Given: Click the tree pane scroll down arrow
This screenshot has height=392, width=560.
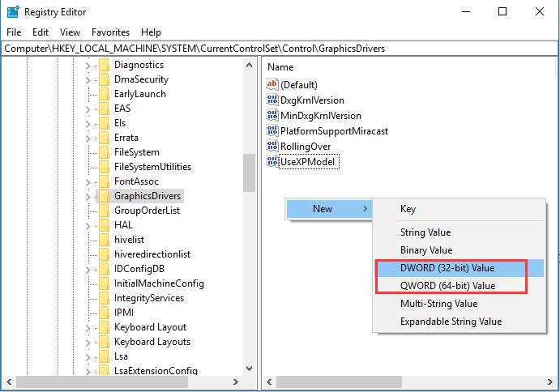Looking at the screenshot, I should tap(250, 368).
